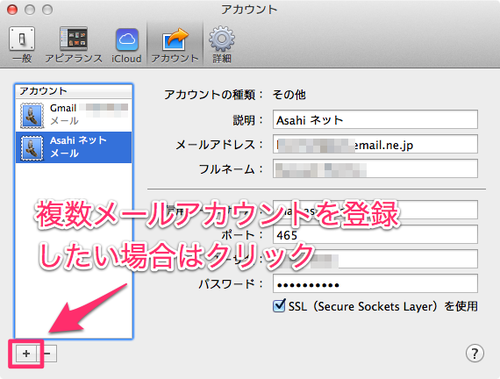Screen dimensions: 500x379
Task: Click the メールアドレス input field
Action: tap(375, 144)
